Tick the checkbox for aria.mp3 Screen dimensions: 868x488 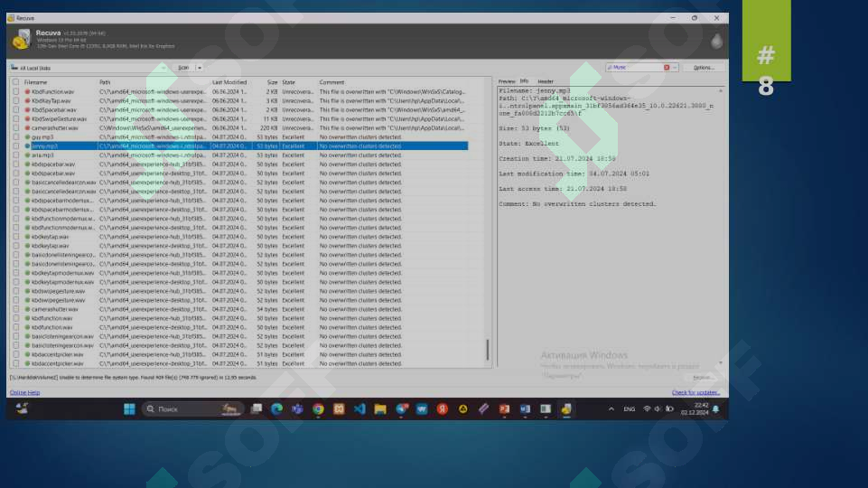coord(16,155)
